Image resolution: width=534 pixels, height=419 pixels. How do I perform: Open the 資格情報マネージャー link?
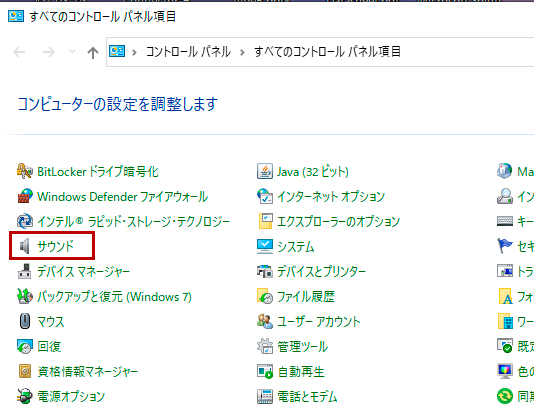(88, 371)
